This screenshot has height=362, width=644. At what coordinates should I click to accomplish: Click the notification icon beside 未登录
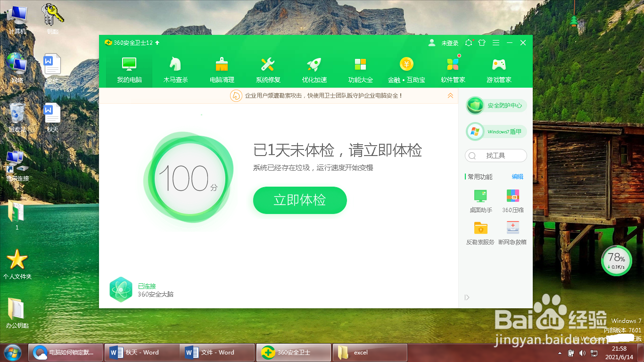468,42
